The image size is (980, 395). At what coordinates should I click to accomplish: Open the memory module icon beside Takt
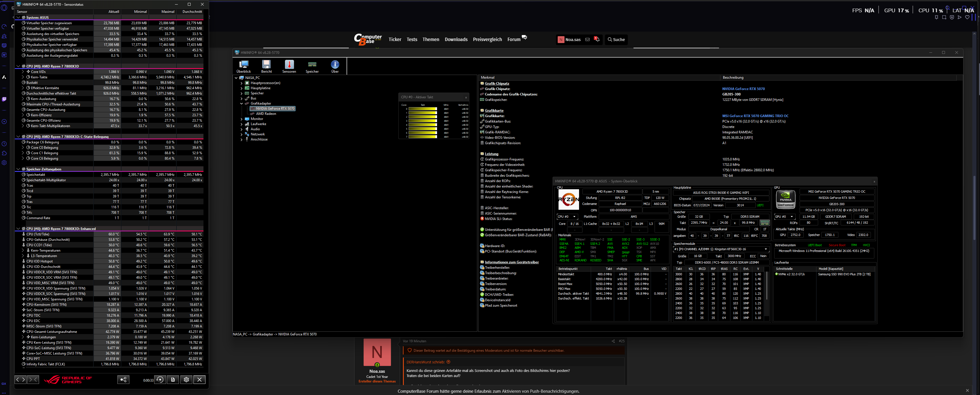(764, 223)
